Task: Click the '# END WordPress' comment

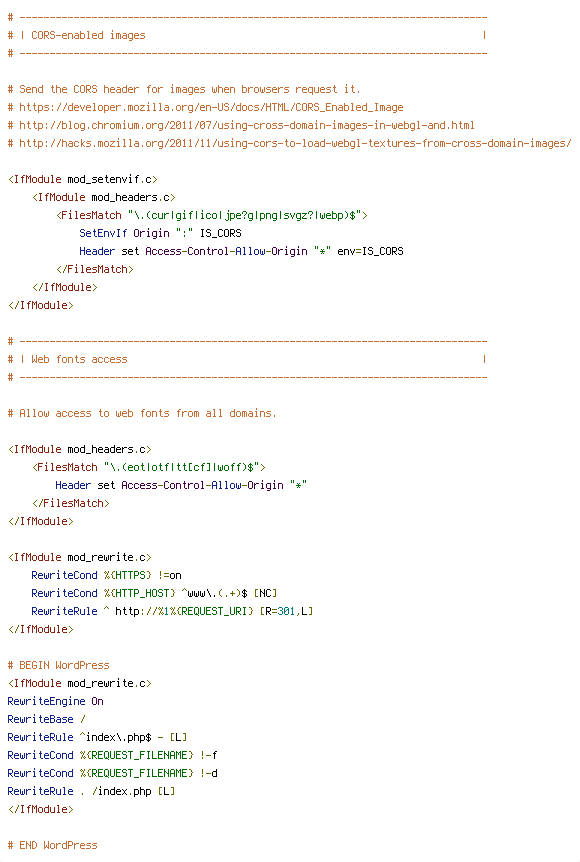Action: click(53, 846)
